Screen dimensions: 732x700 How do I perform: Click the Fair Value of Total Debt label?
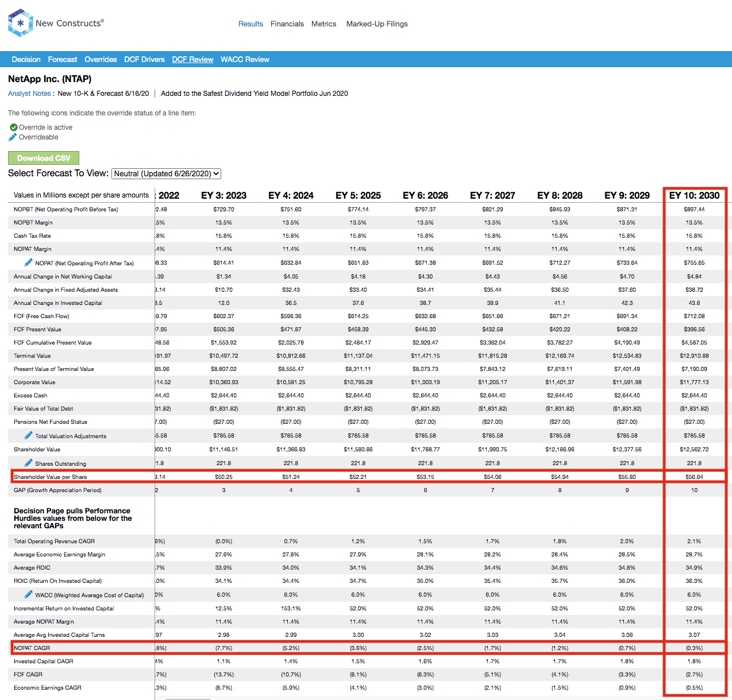click(43, 409)
